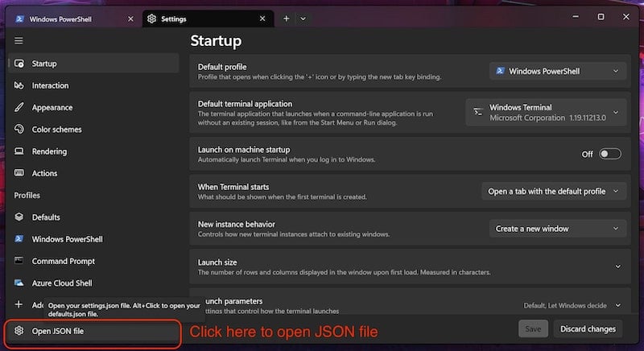
Task: Open the Windows PowerShell profile settings
Action: pyautogui.click(x=93, y=239)
